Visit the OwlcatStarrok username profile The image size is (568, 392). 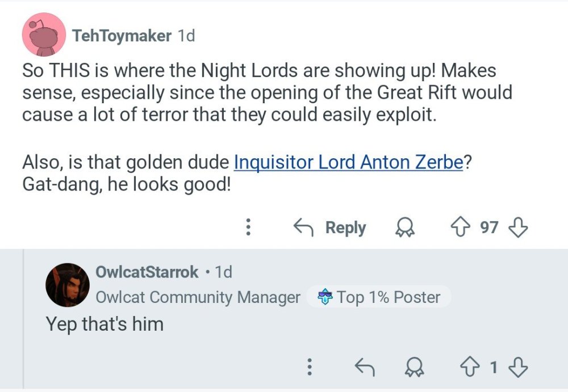(147, 272)
